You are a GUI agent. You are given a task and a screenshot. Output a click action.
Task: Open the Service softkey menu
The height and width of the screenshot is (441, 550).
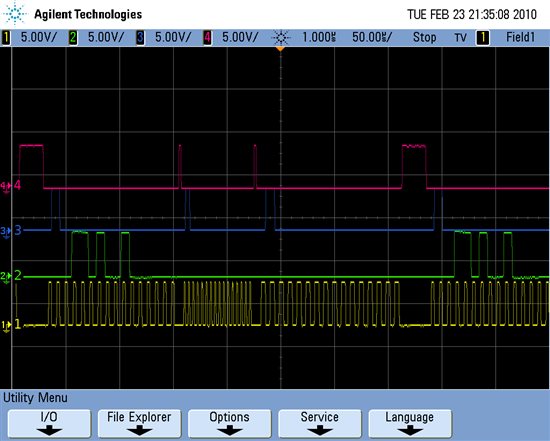coord(320,423)
